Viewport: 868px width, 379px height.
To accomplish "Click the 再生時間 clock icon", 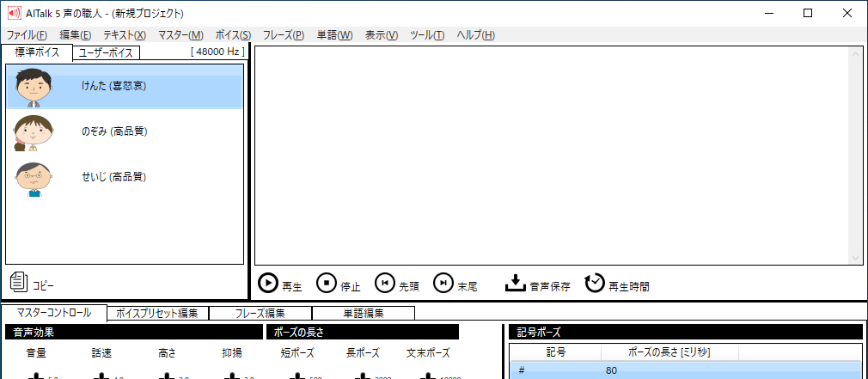I will click(x=595, y=283).
